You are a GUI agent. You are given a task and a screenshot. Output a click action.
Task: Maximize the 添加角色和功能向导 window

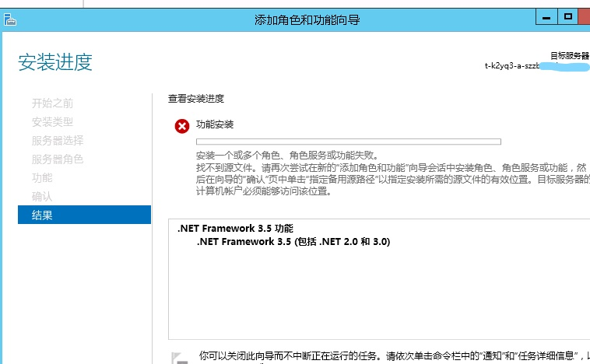[x=567, y=17]
